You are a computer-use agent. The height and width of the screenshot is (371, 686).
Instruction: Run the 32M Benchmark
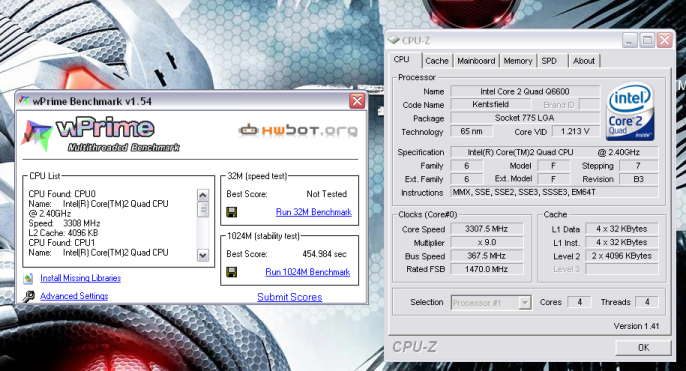(314, 212)
